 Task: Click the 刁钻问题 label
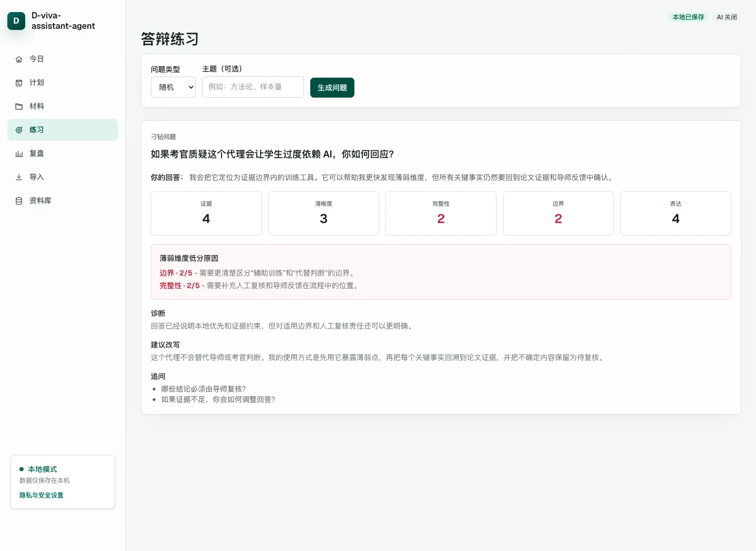(x=163, y=137)
